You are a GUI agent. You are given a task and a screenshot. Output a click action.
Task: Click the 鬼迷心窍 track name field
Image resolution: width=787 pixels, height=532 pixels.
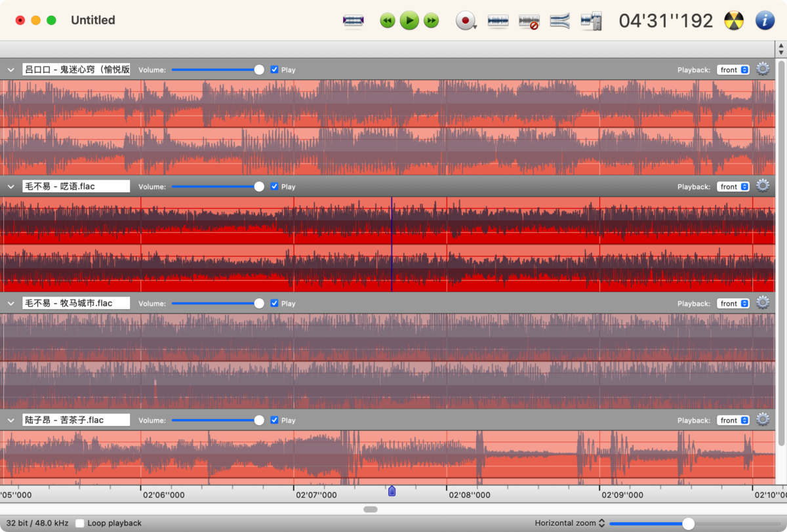[76, 70]
